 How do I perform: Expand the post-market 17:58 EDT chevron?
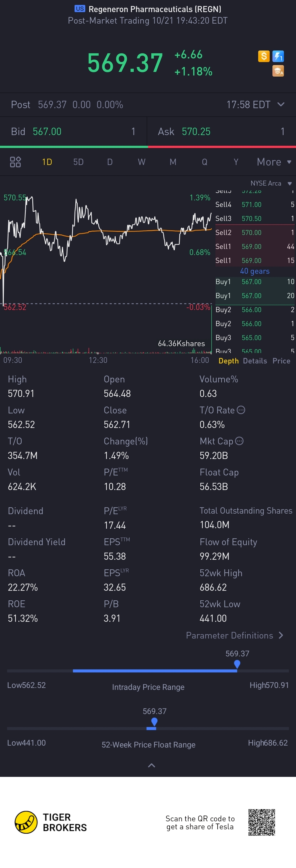tap(281, 105)
